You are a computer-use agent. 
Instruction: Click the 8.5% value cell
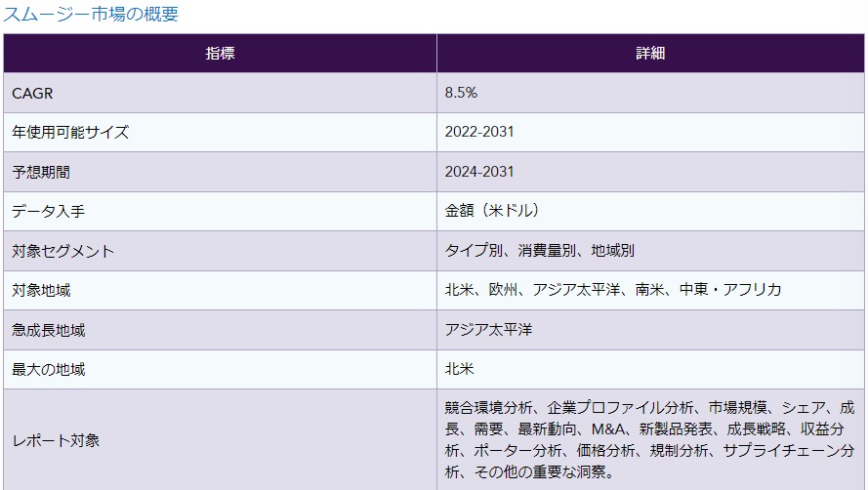(461, 93)
